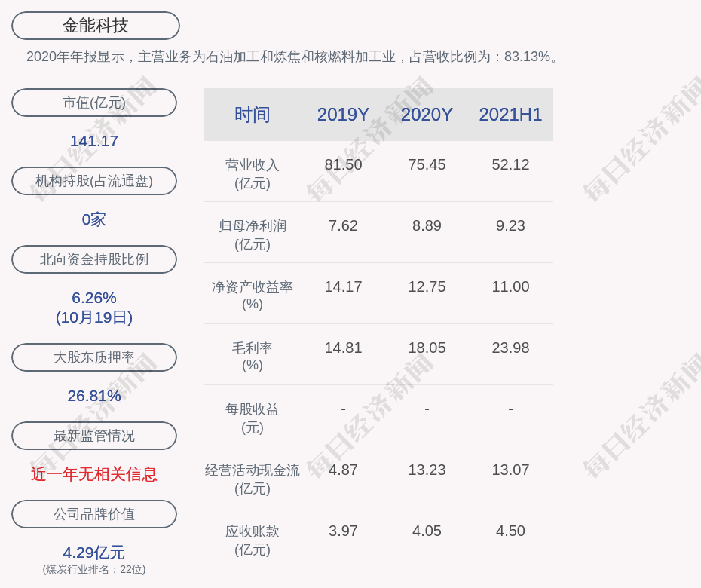Select the 煤炭行业排名：22位 ranking note
This screenshot has height=588, width=701.
(94, 569)
